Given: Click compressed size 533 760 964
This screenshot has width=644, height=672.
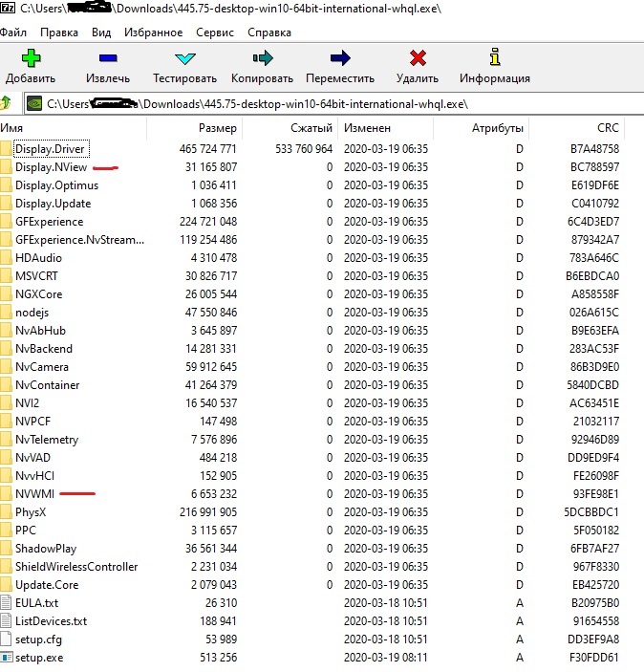Looking at the screenshot, I should pos(304,149).
